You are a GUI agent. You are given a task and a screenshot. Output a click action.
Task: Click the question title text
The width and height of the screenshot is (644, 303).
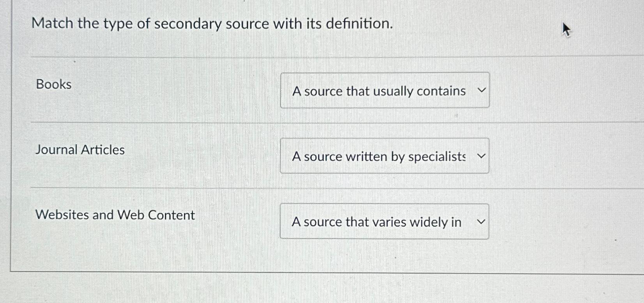pos(212,24)
